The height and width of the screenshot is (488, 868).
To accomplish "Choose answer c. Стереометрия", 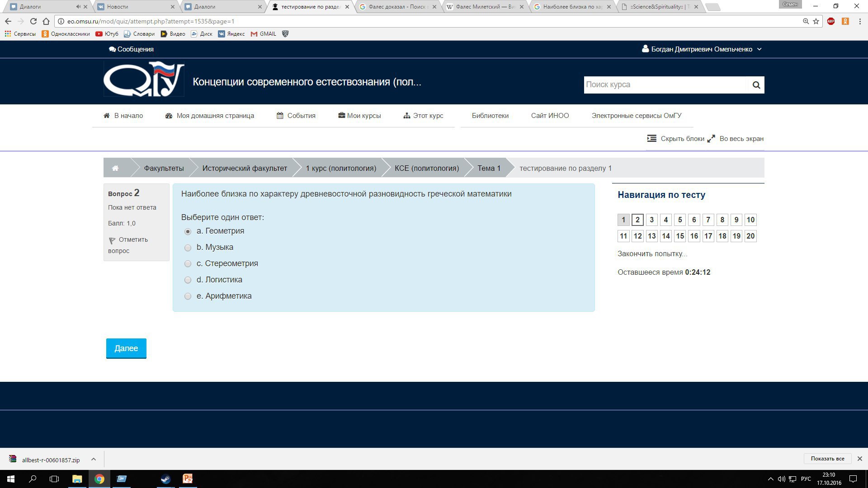I will point(188,264).
